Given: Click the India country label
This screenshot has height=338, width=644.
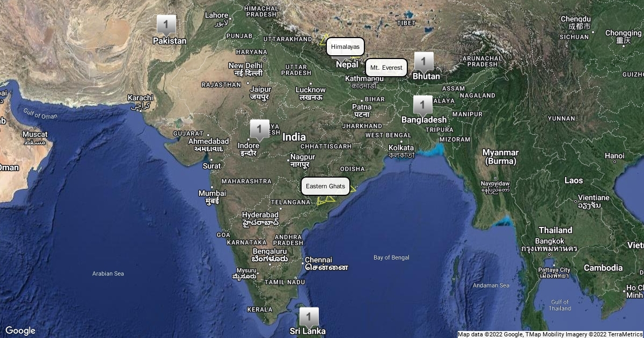Looking at the screenshot, I should click(294, 137).
